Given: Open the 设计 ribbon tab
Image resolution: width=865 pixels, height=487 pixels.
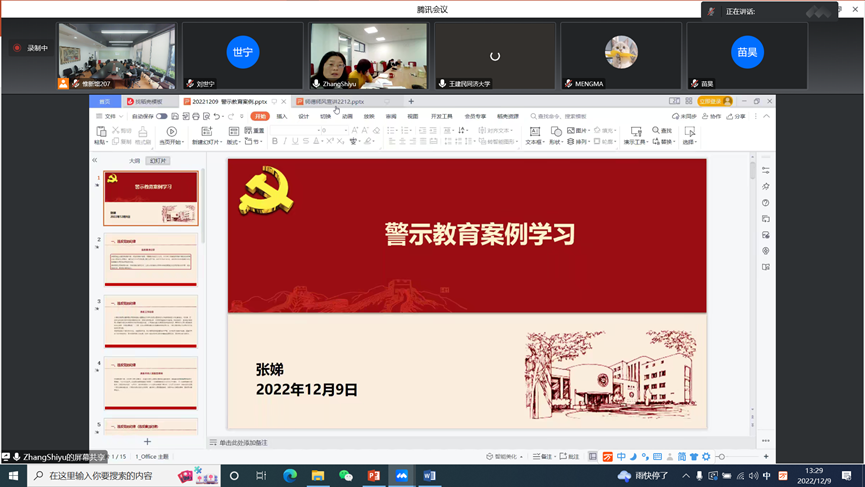Looking at the screenshot, I should tap(304, 116).
